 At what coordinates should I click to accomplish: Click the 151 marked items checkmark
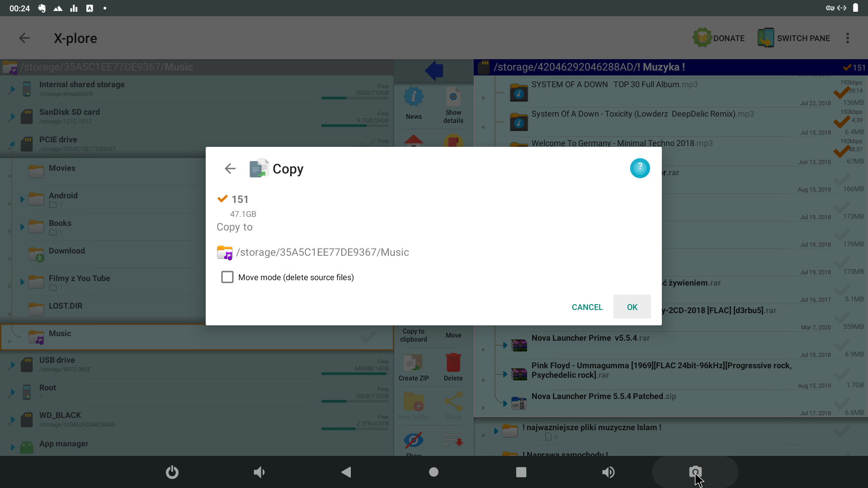tap(222, 199)
